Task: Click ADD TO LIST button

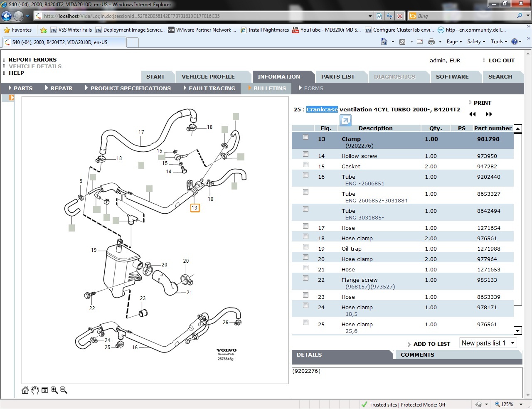Action: tap(431, 344)
